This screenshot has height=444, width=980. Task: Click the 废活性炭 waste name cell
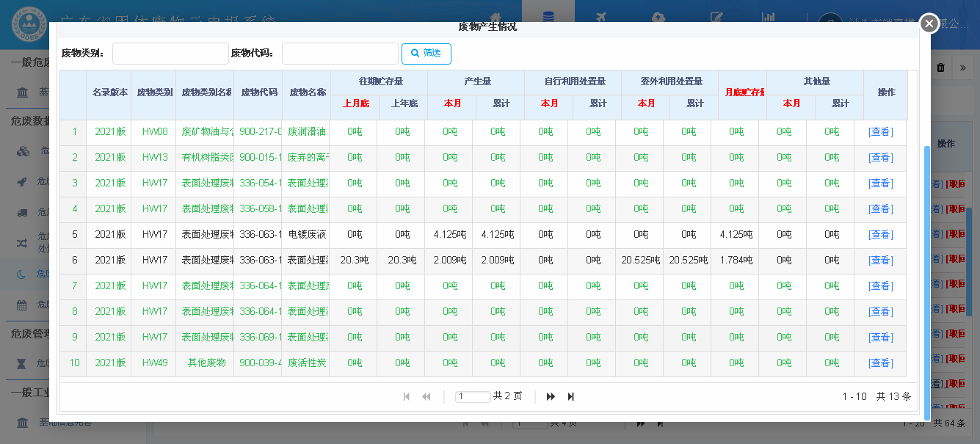click(306, 363)
